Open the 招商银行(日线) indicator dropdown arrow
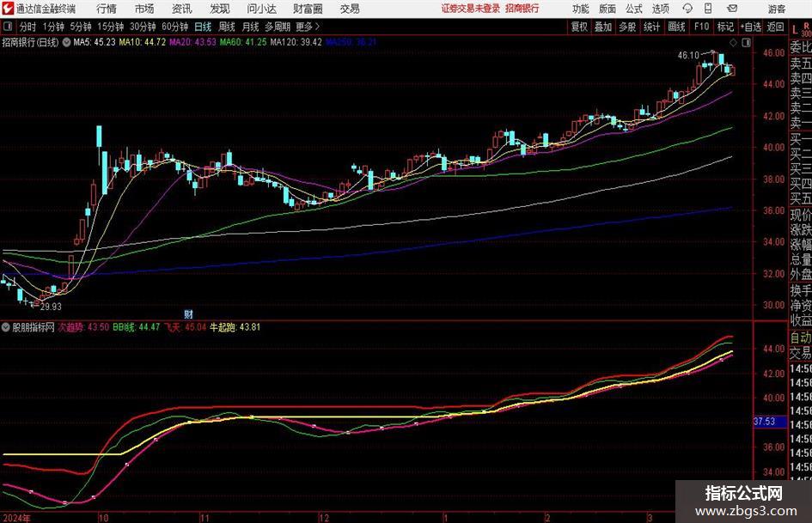Screen dimensions: 812x523 pyautogui.click(x=66, y=42)
